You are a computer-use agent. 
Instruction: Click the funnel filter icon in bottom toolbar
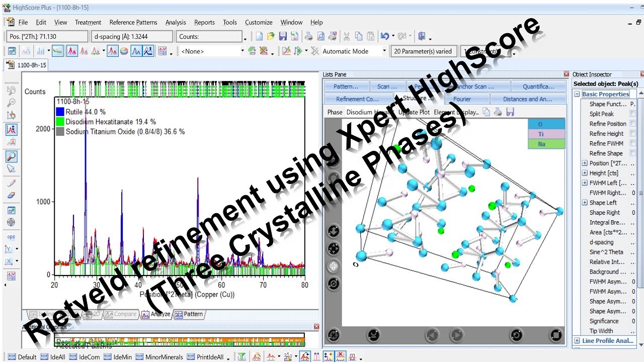(242, 357)
